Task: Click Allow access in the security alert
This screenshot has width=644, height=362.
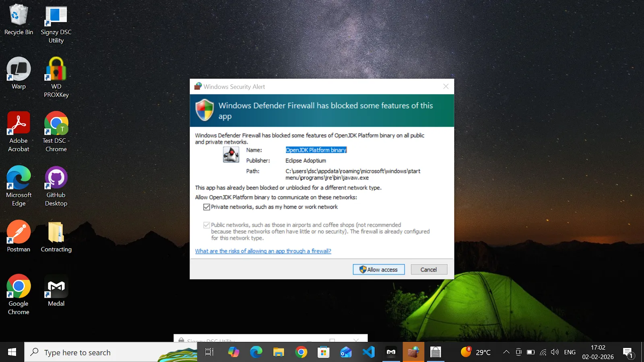Action: tap(379, 269)
